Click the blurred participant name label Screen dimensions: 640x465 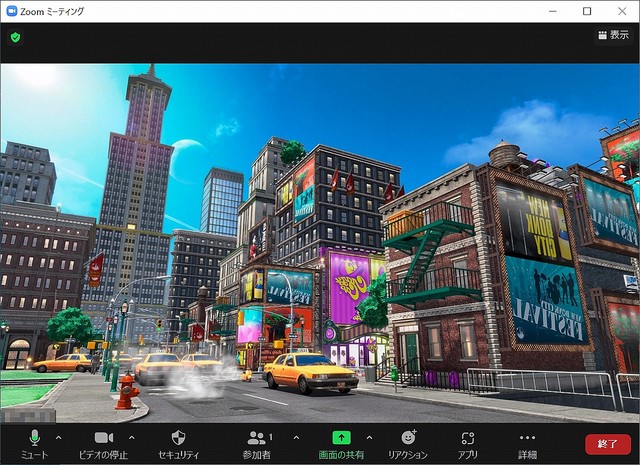click(29, 416)
